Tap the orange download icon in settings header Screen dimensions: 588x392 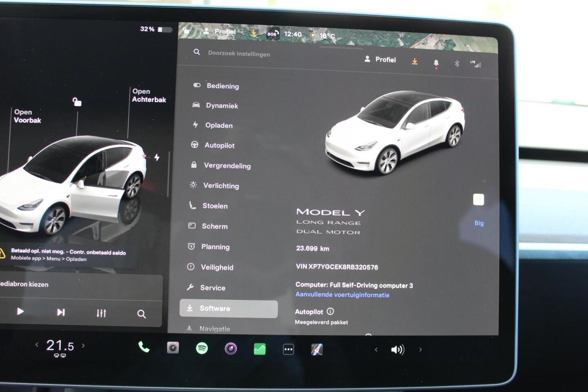(x=415, y=62)
